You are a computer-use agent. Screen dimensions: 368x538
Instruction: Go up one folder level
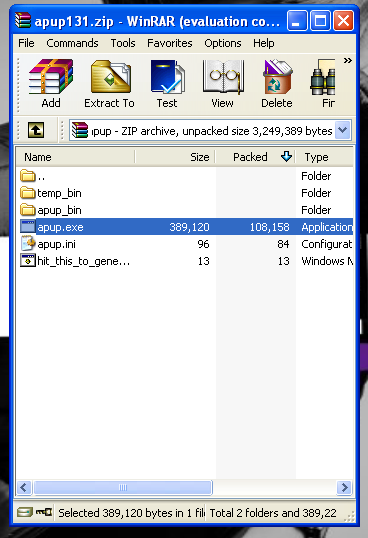[x=36, y=130]
